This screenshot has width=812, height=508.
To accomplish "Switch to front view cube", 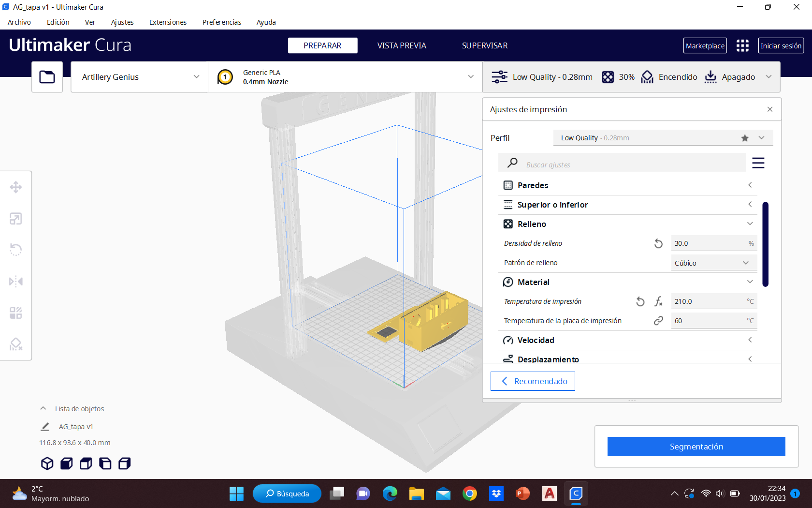I will click(x=67, y=463).
